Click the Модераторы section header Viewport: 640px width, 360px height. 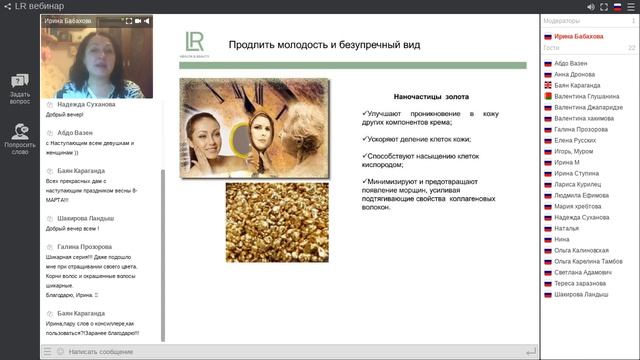561,20
